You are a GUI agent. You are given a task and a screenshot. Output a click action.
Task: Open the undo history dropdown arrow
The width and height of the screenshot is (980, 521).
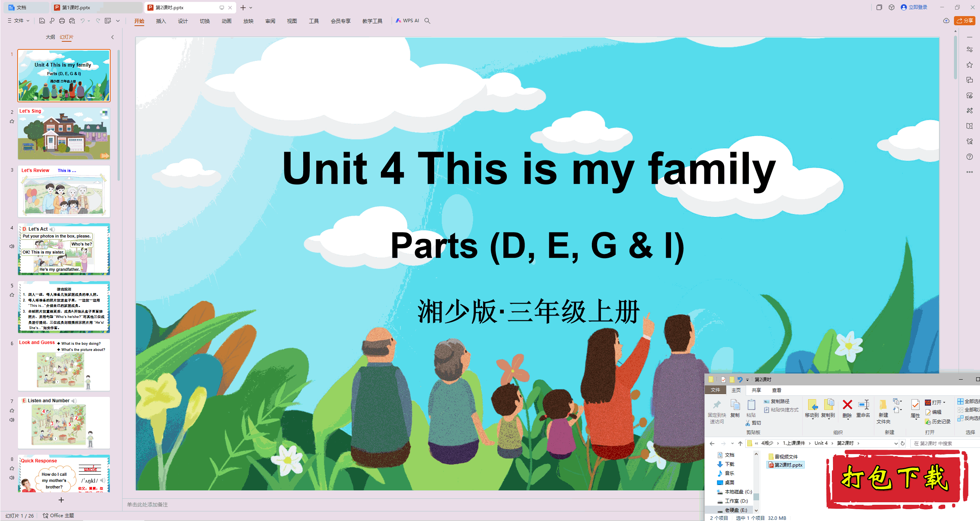pyautogui.click(x=89, y=21)
